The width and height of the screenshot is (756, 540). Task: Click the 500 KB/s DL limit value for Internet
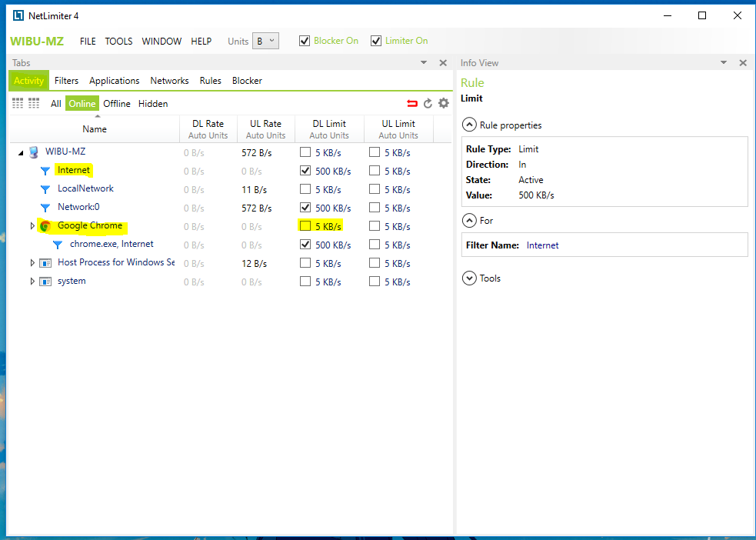pos(333,172)
